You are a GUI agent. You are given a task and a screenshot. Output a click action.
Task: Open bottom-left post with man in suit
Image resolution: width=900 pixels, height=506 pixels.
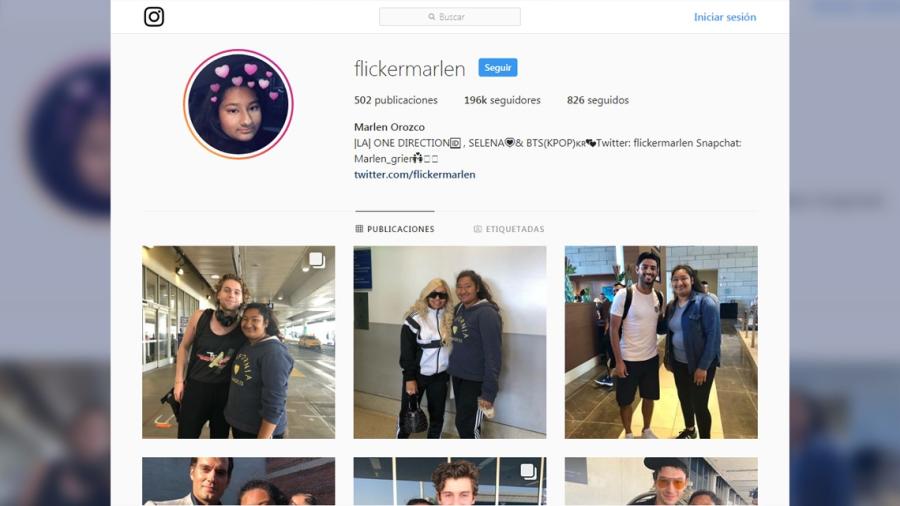pos(239,481)
